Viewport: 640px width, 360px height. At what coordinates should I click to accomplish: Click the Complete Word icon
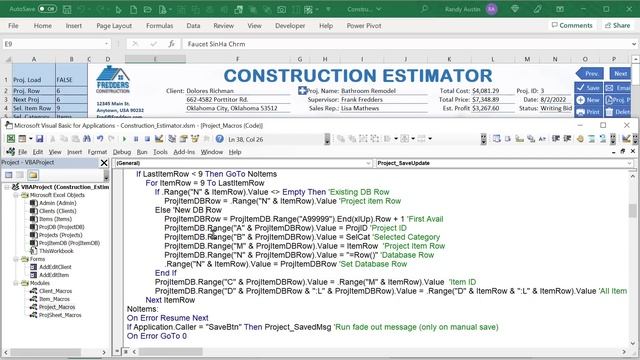pyautogui.click(x=542, y=139)
